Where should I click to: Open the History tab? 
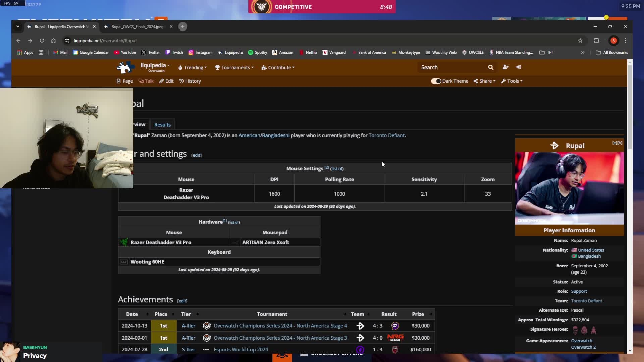[x=190, y=81]
